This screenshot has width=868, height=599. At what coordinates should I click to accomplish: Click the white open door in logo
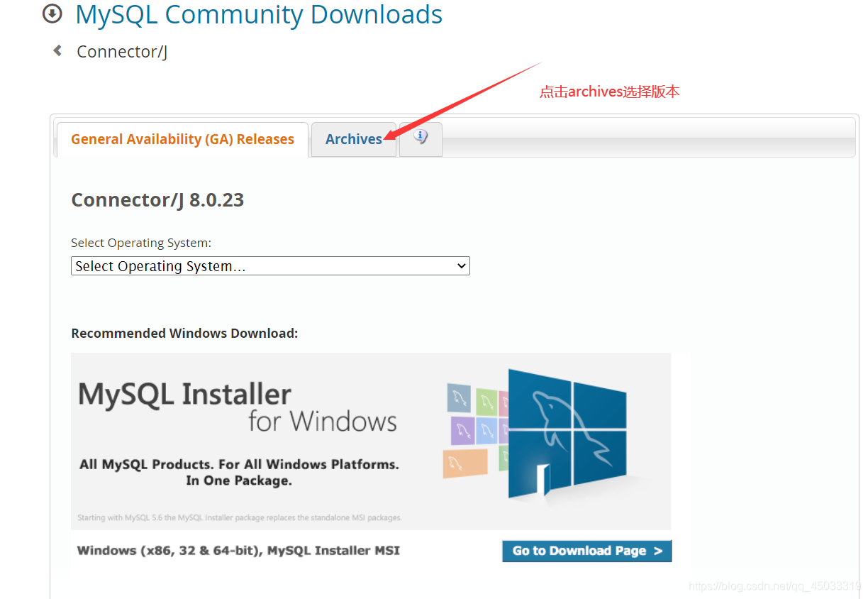[x=542, y=480]
